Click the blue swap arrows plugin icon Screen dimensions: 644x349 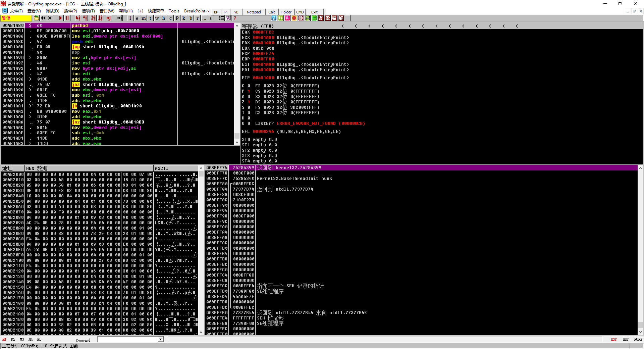tap(274, 18)
